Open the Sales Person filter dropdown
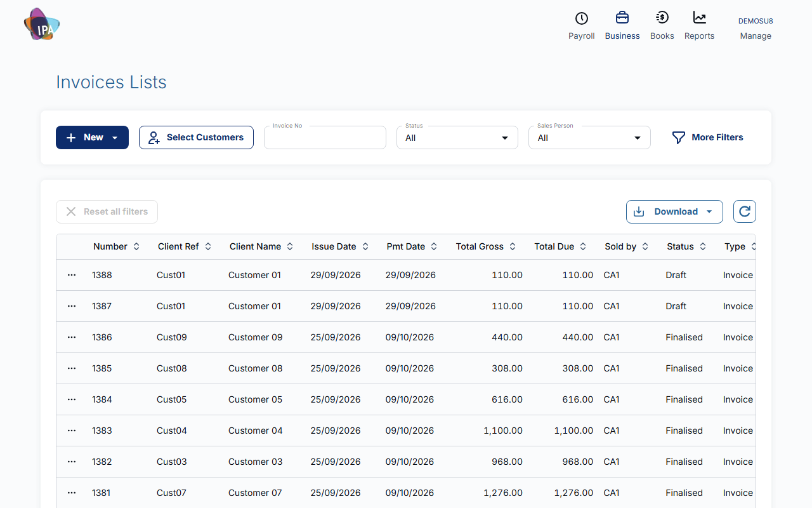The height and width of the screenshot is (508, 812). tap(589, 138)
